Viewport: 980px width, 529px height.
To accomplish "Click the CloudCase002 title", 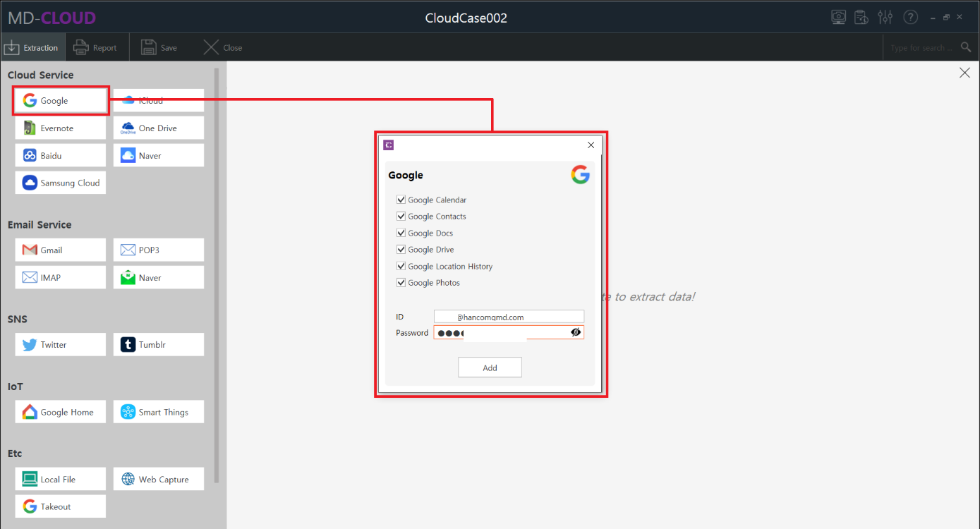I will coord(466,18).
